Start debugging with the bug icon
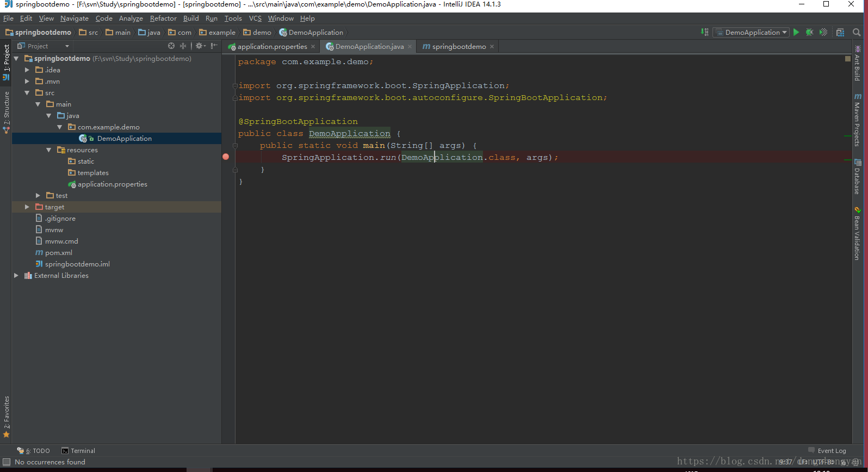Viewport: 868px width, 472px height. 810,32
